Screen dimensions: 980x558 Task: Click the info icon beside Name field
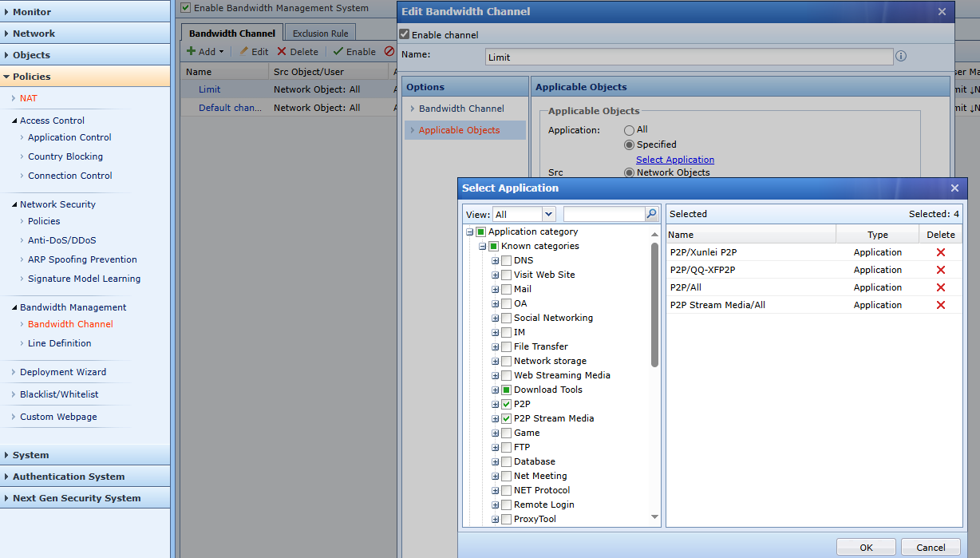pyautogui.click(x=901, y=57)
